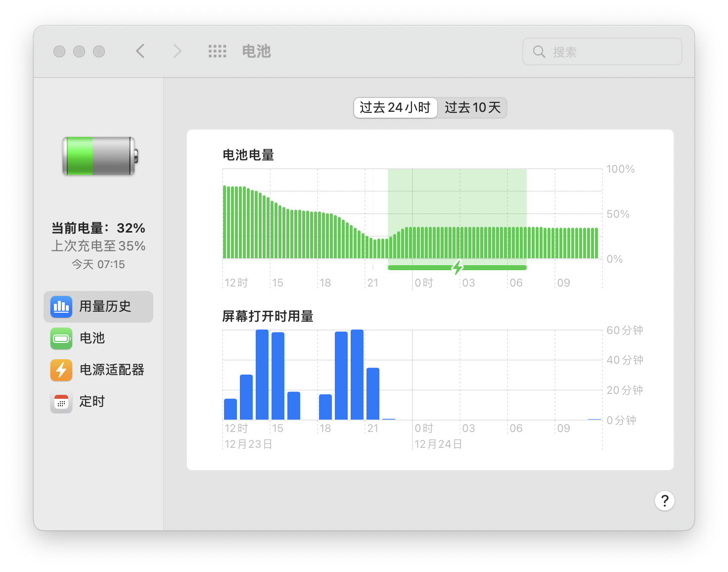The image size is (728, 572).
Task: Click the show-all grid icon
Action: (217, 51)
